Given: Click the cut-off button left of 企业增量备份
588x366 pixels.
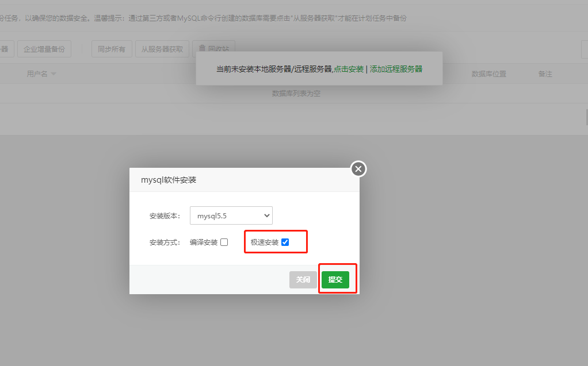Looking at the screenshot, I should 6,49.
